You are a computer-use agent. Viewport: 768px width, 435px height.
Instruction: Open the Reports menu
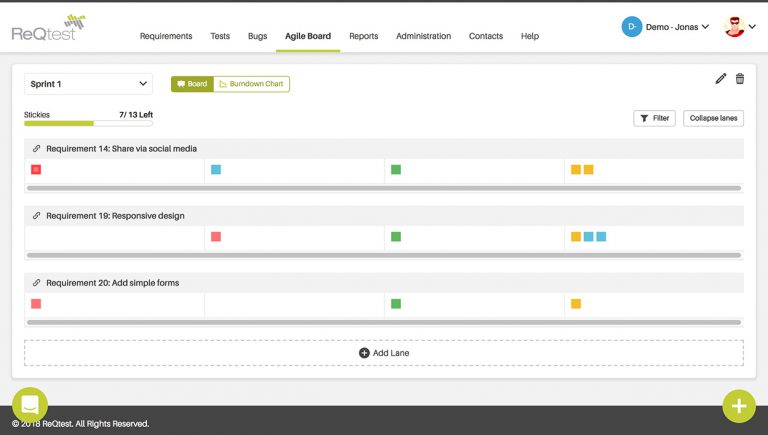(363, 36)
